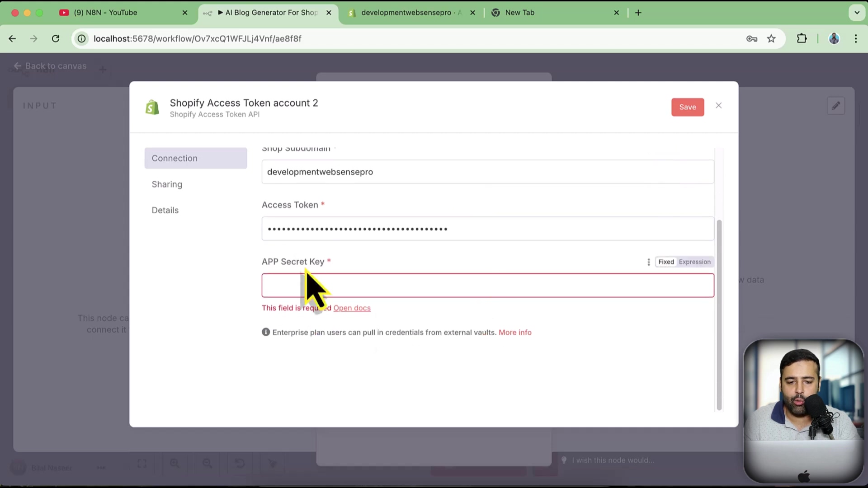
Task: Click the info icon near Enterprise plan note
Action: pyautogui.click(x=266, y=332)
